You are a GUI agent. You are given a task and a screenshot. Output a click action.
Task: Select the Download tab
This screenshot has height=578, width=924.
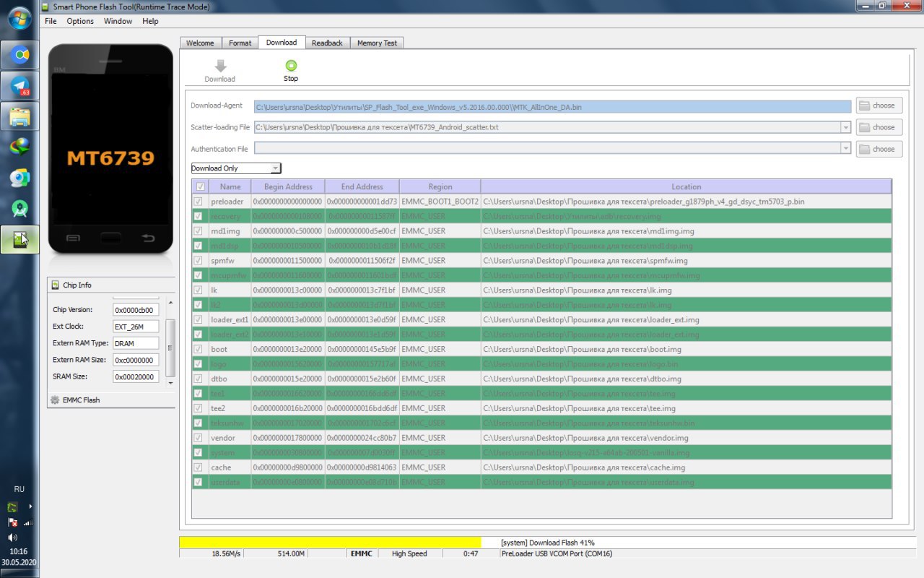pos(282,43)
